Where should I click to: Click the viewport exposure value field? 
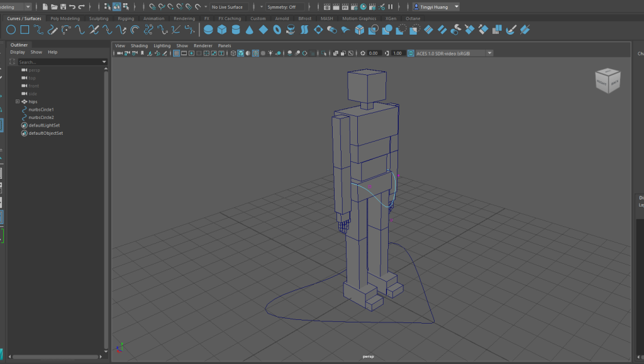coord(374,53)
